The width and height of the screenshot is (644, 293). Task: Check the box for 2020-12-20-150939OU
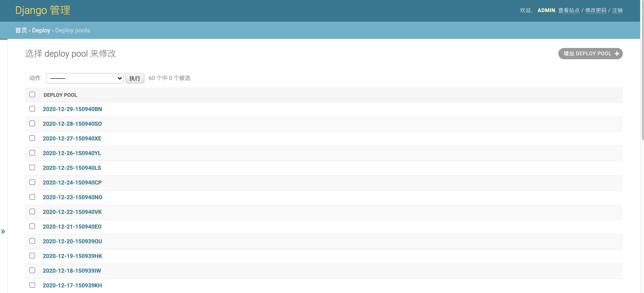click(32, 241)
